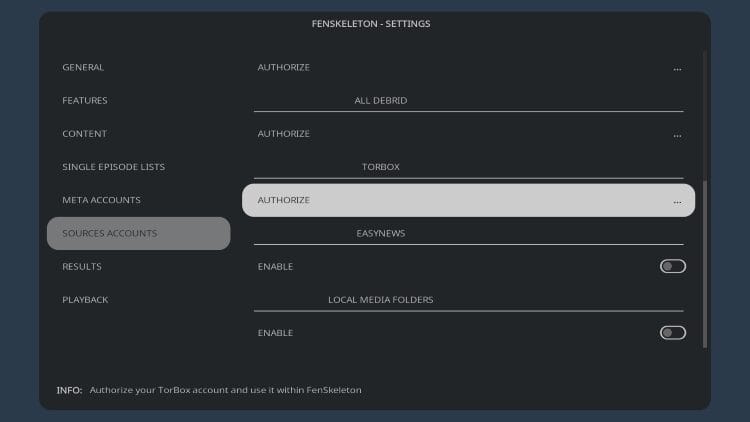This screenshot has height=422, width=750.
Task: Toggle Local Media Folders Enable switch
Action: click(x=673, y=333)
